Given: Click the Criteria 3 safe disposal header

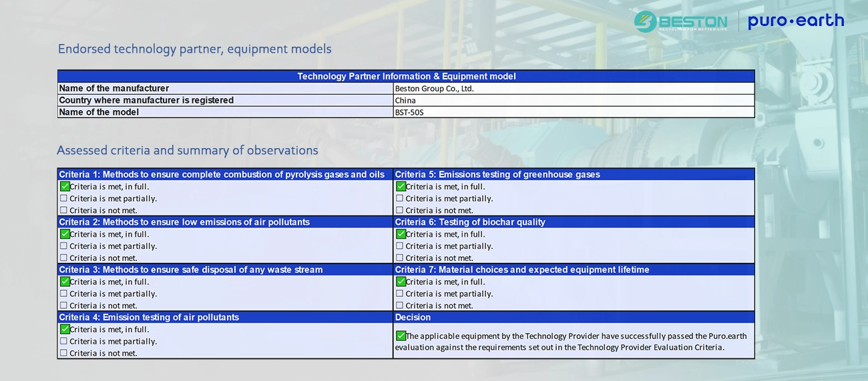Looking at the screenshot, I should coord(226,270).
